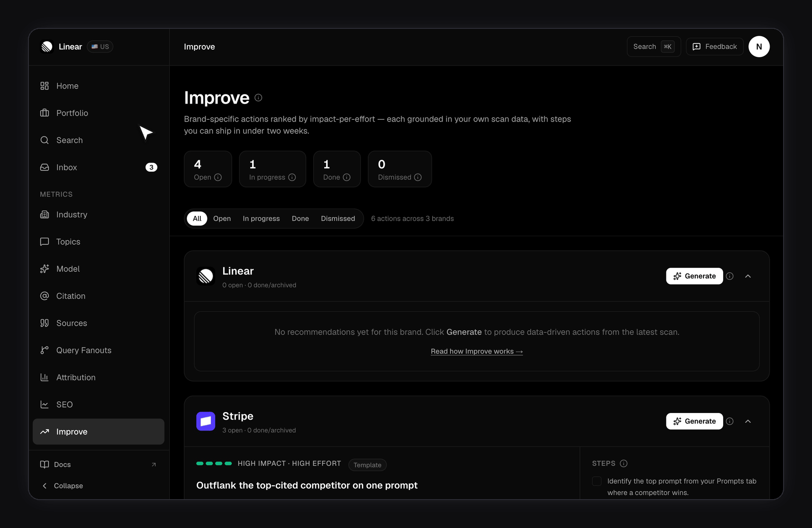This screenshot has height=528, width=812.
Task: Click the Industry metrics icon
Action: click(45, 215)
